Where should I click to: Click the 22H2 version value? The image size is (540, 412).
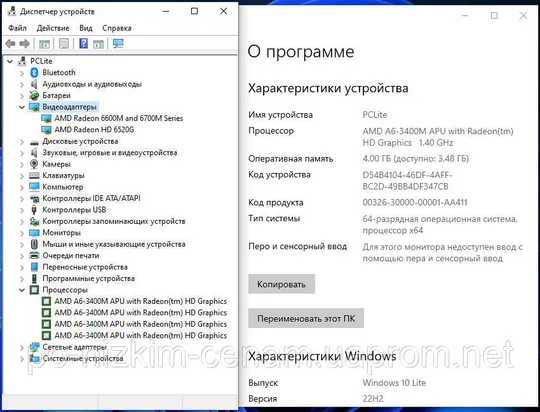coord(373,399)
